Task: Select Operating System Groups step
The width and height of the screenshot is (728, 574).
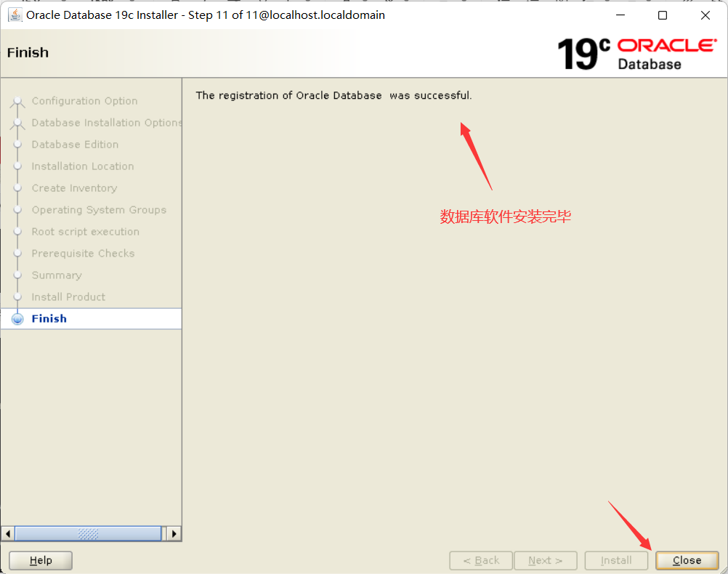Action: pyautogui.click(x=99, y=210)
